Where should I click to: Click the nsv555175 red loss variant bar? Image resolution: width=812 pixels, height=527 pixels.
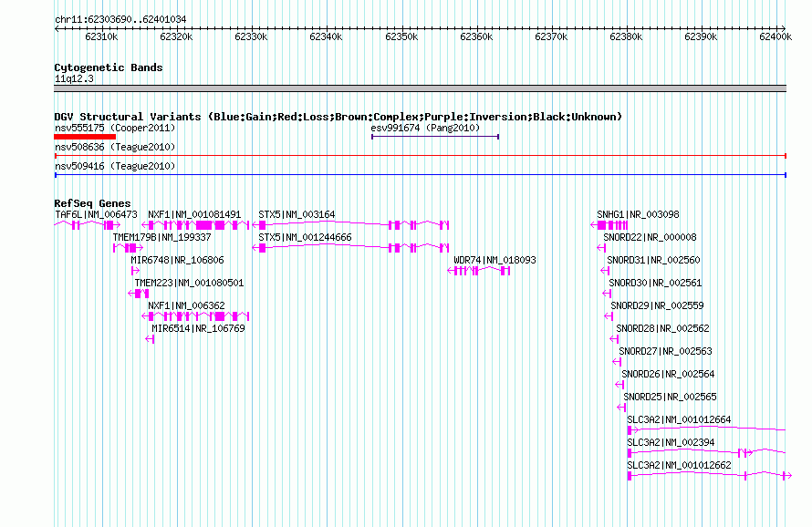tap(85, 137)
